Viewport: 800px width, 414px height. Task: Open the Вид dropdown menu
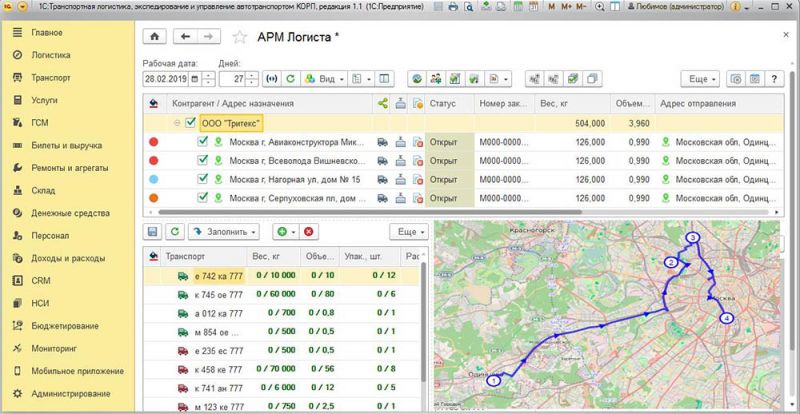pyautogui.click(x=324, y=79)
